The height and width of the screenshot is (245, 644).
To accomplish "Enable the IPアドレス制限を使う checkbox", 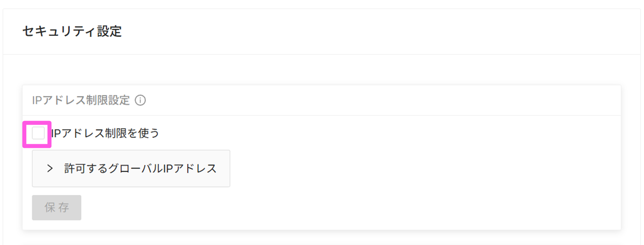I will click(x=38, y=133).
